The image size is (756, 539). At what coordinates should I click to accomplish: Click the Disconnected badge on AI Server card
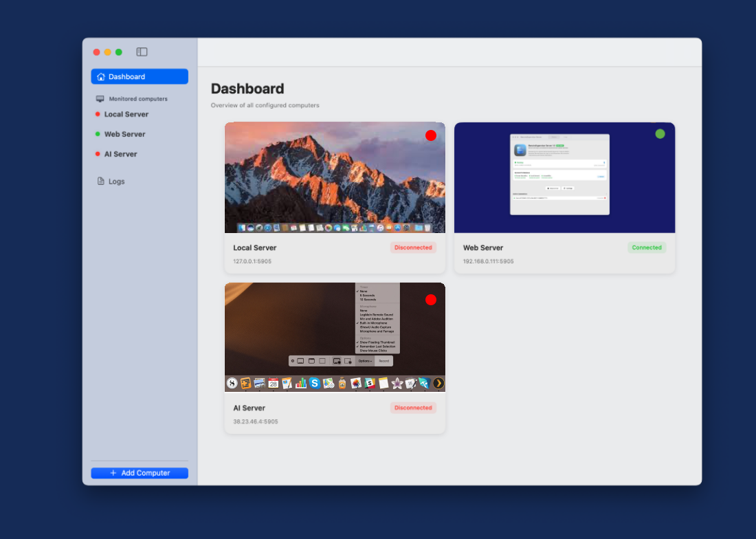click(x=413, y=408)
